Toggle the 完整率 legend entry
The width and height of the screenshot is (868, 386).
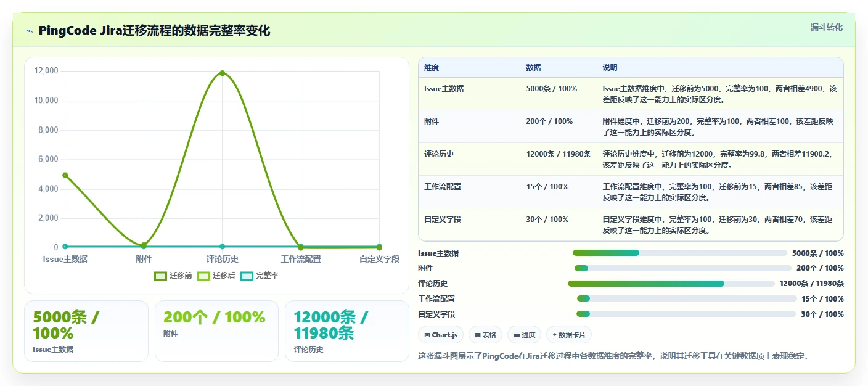pyautogui.click(x=260, y=276)
